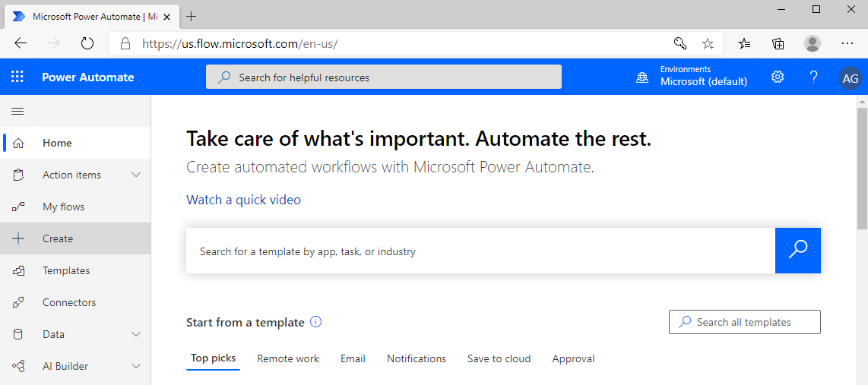868x385 pixels.
Task: Add page to favorites star icon
Action: [x=708, y=44]
